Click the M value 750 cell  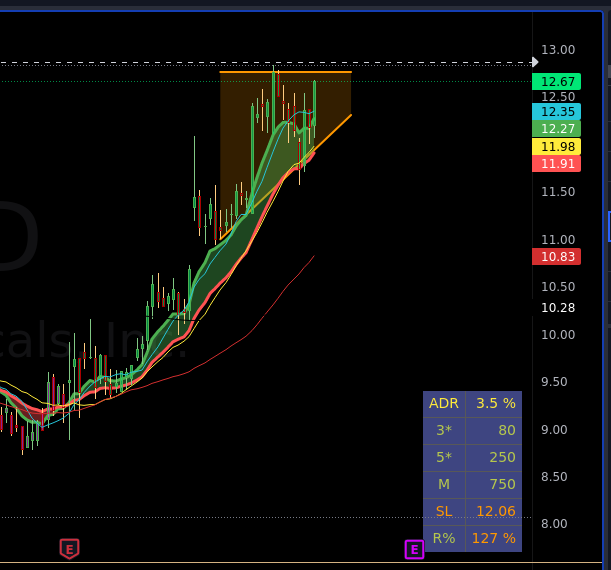(494, 485)
